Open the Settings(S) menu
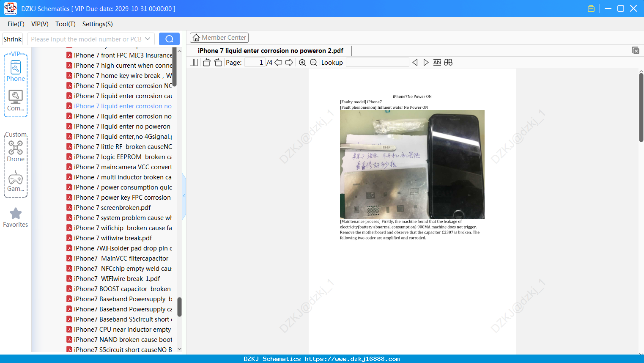 click(x=98, y=24)
